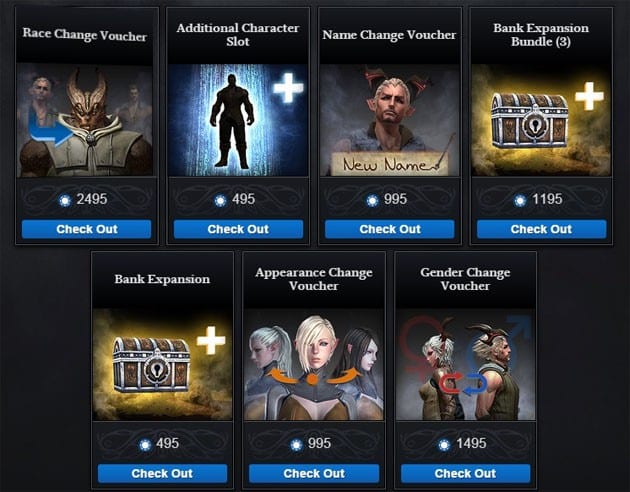
Task: Click the currency gem icon beside 2495
Action: tap(65, 200)
